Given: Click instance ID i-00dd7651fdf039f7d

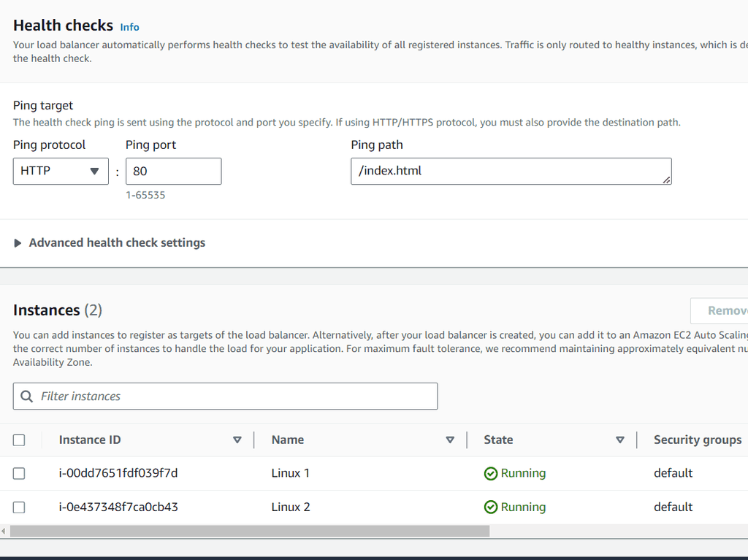Looking at the screenshot, I should pos(118,474).
